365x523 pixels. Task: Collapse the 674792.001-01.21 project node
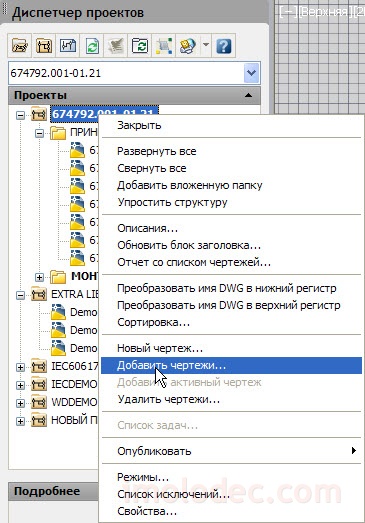click(x=20, y=115)
